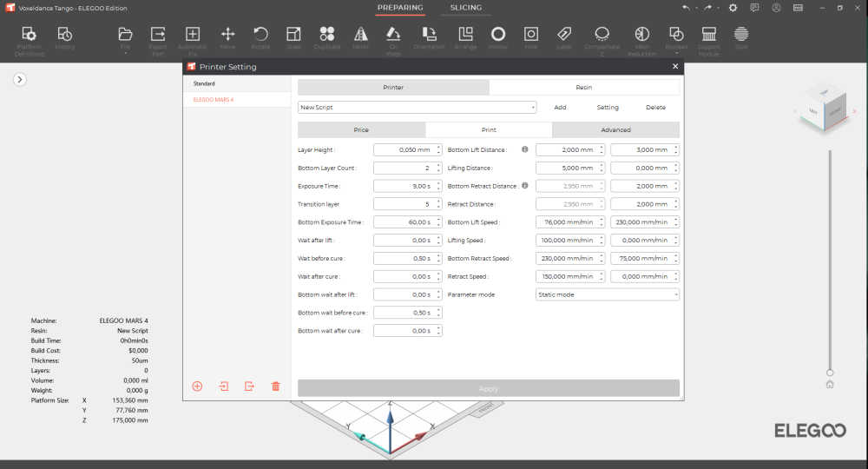Open the Support Module tool
The width and height of the screenshot is (868, 469).
708,41
